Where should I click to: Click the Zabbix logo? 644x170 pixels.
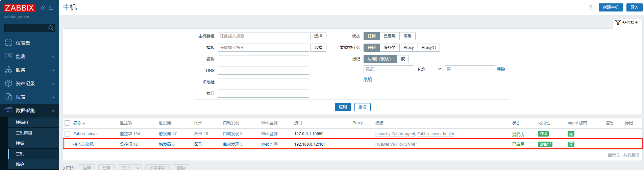click(x=19, y=8)
